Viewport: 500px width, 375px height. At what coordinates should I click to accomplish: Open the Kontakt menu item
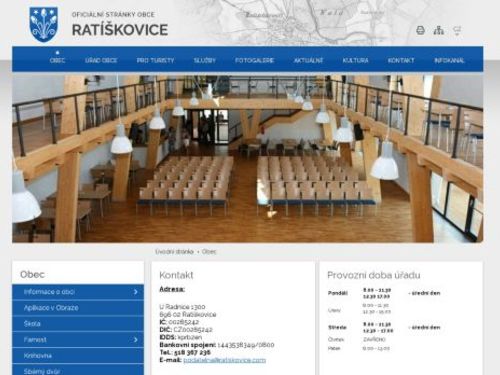401,60
